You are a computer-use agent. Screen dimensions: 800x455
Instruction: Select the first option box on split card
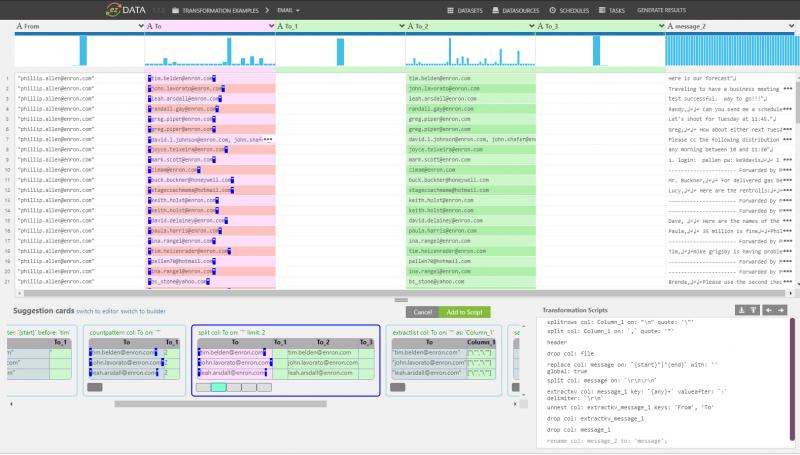[x=204, y=386]
